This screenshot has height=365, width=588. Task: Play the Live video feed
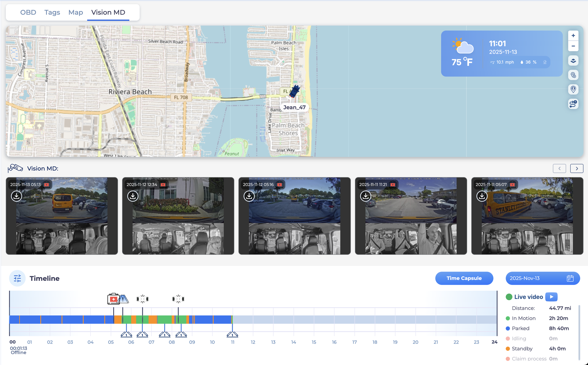point(551,297)
